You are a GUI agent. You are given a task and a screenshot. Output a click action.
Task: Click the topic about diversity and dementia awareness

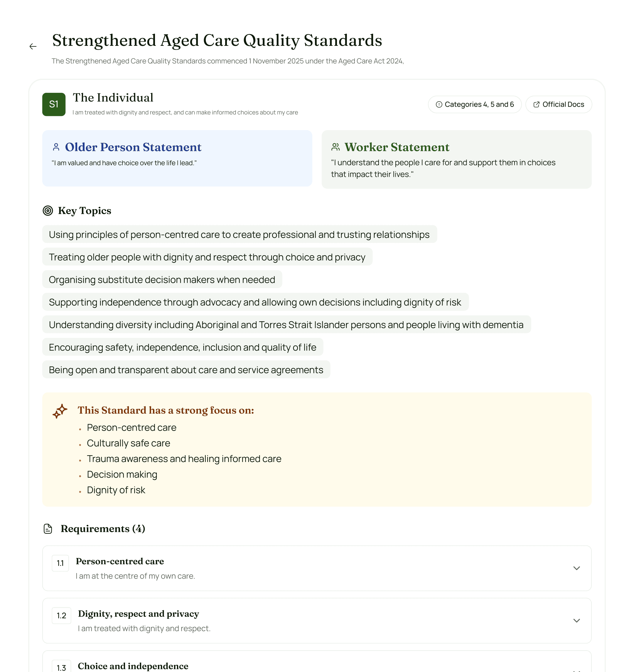286,324
